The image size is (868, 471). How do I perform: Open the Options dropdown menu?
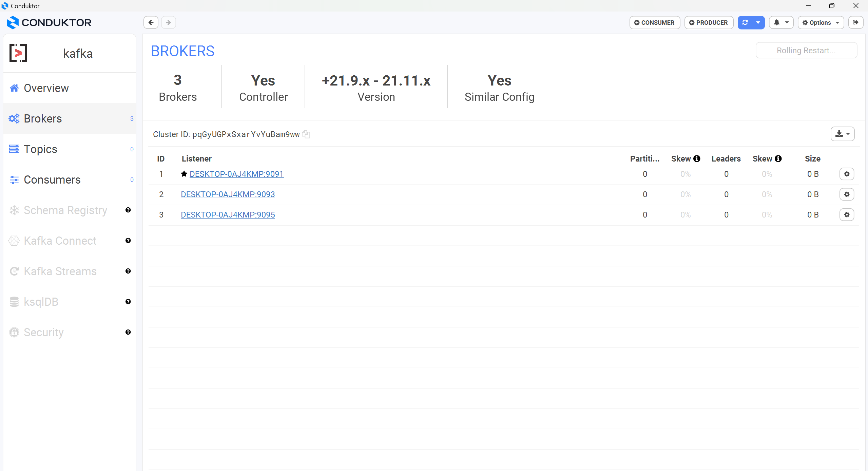[821, 22]
